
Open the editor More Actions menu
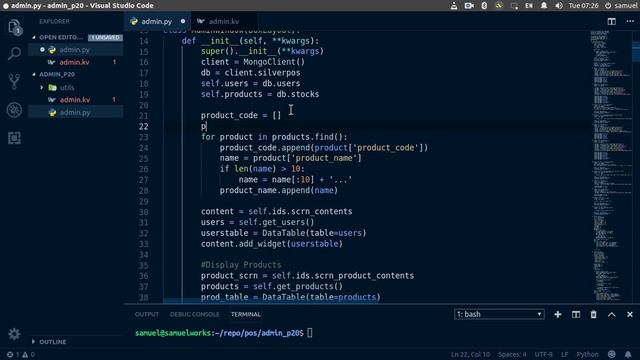630,21
